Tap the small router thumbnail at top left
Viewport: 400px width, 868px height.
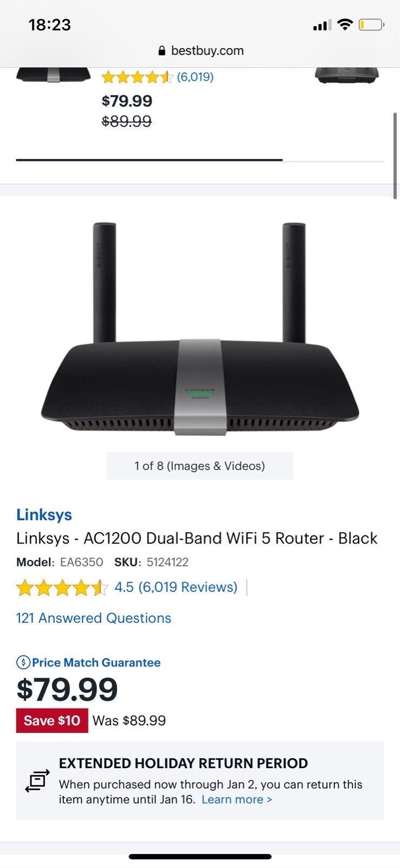coord(53,75)
